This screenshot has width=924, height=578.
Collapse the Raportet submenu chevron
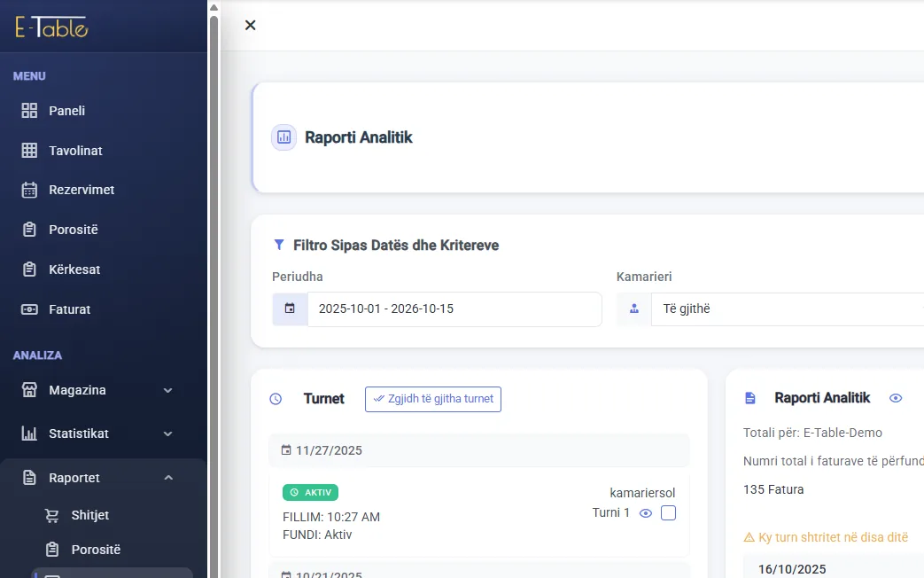tap(168, 478)
